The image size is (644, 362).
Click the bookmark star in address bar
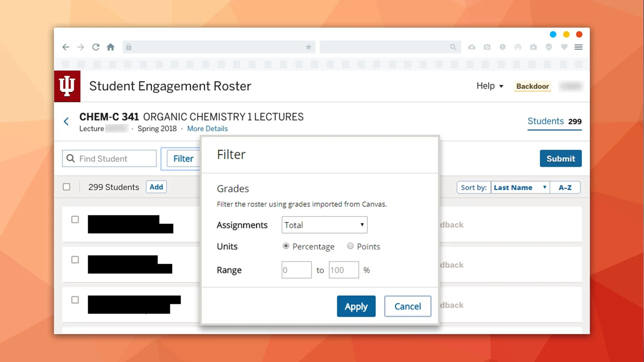click(308, 47)
